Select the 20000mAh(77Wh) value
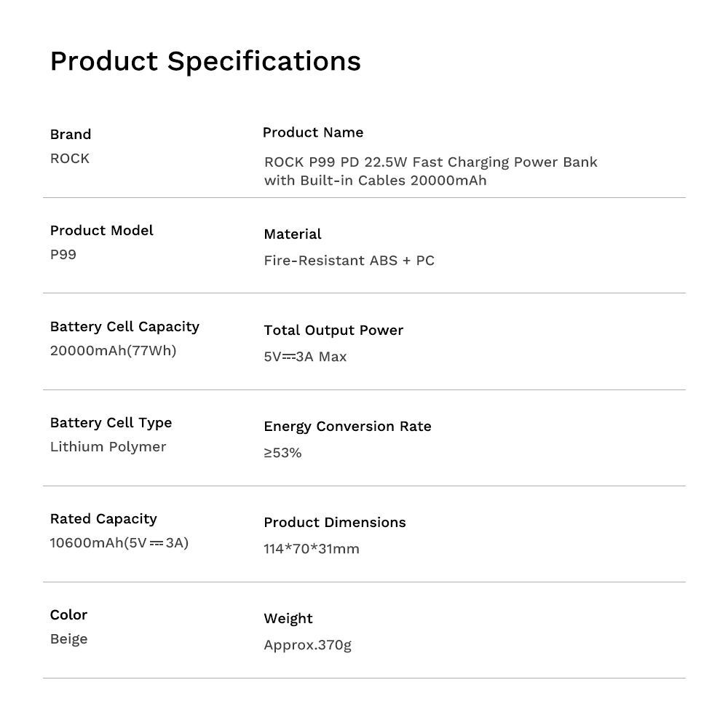Viewport: 728px width, 728px height. (113, 350)
